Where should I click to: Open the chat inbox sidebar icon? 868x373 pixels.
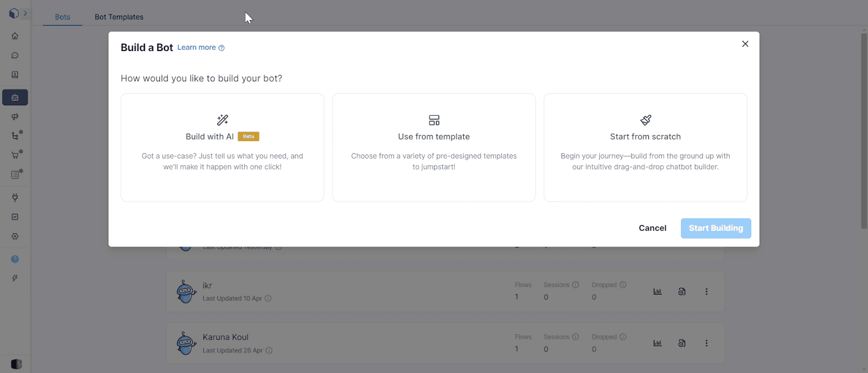coord(15,55)
